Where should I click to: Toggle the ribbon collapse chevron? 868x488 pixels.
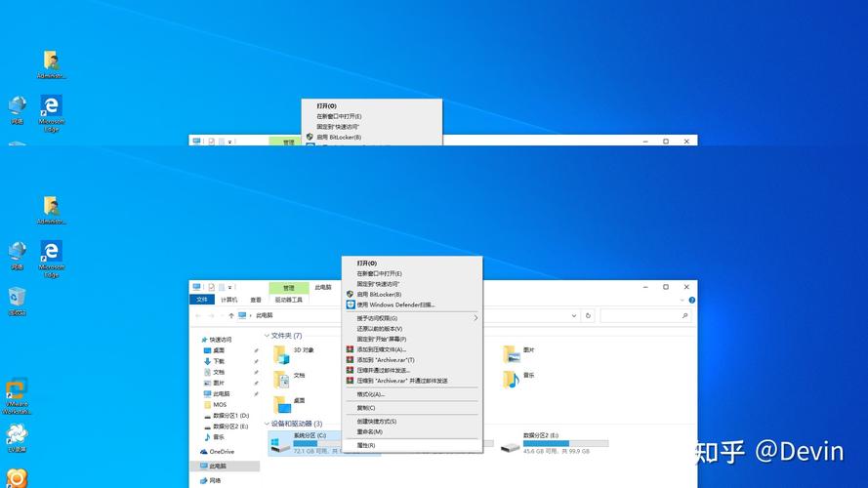(682, 300)
